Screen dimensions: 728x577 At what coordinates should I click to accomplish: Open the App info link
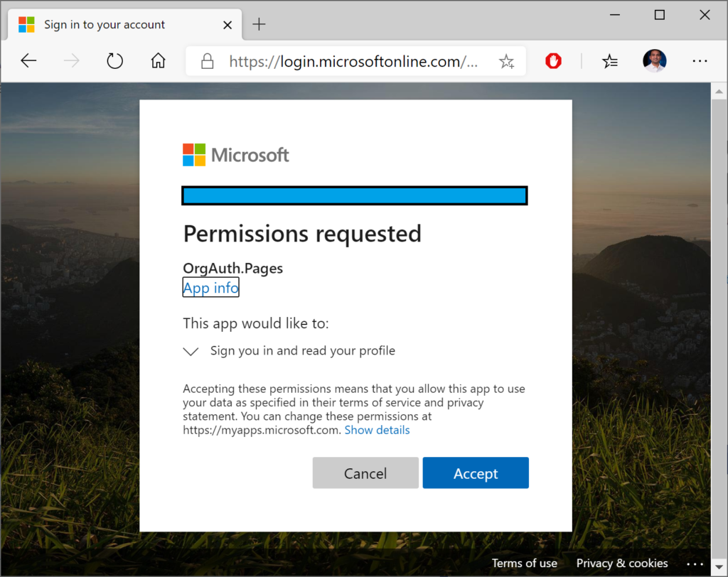[210, 287]
